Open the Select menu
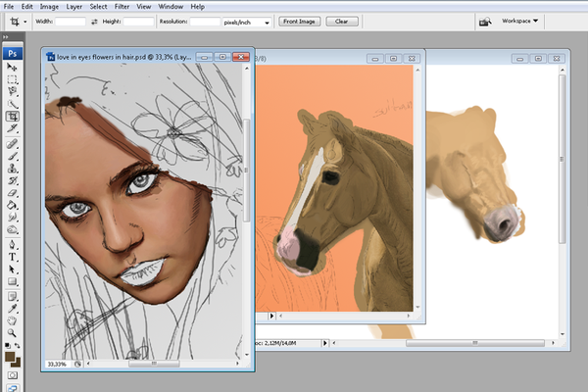Image resolution: width=588 pixels, height=392 pixels. click(98, 7)
